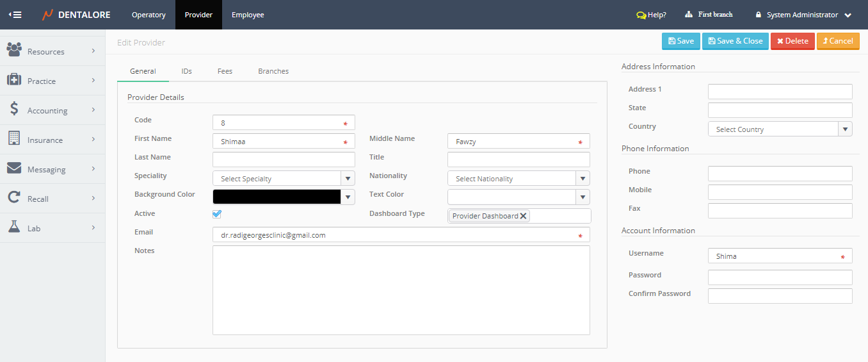Click the Recall refresh icon

[x=14, y=198]
